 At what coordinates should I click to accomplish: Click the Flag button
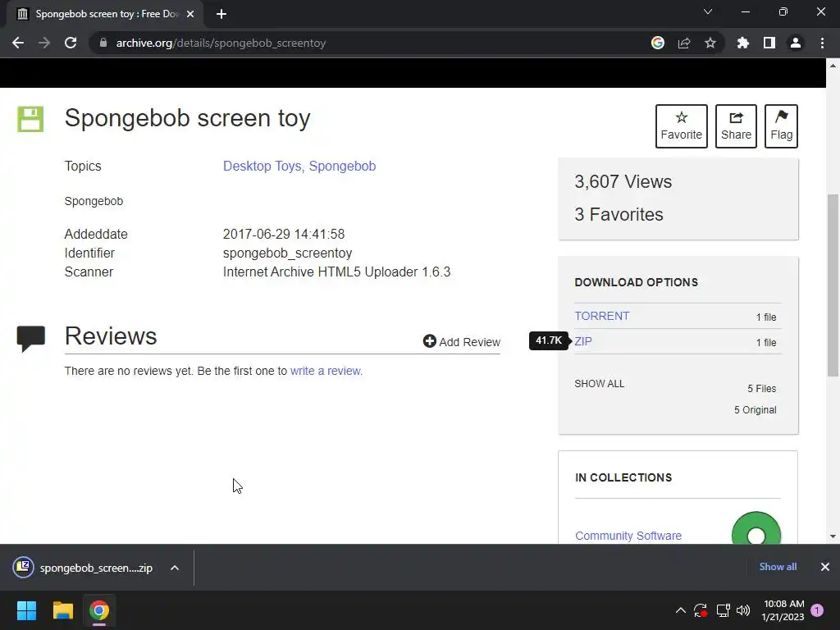(781, 126)
